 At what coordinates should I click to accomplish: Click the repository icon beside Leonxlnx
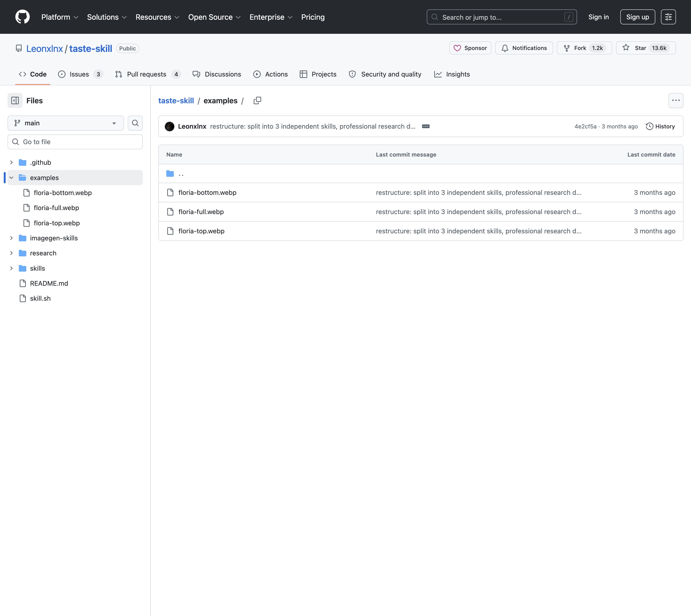coord(19,48)
